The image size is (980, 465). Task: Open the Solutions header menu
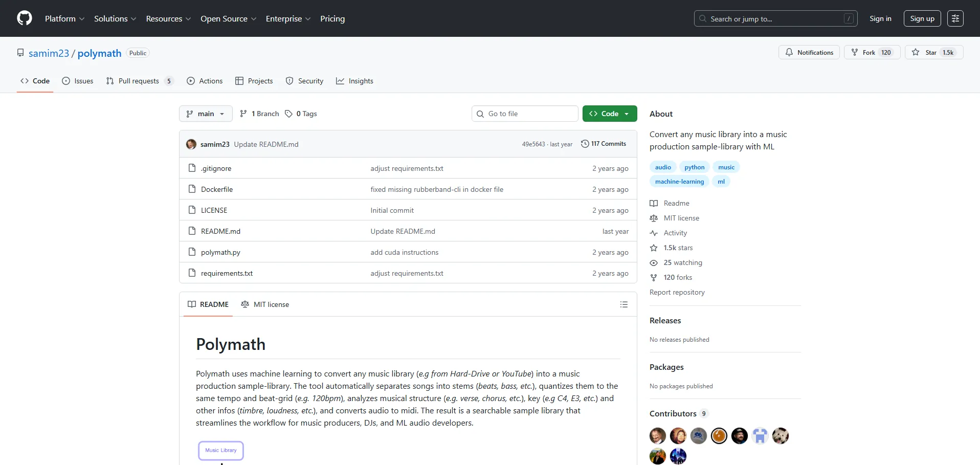[115, 18]
